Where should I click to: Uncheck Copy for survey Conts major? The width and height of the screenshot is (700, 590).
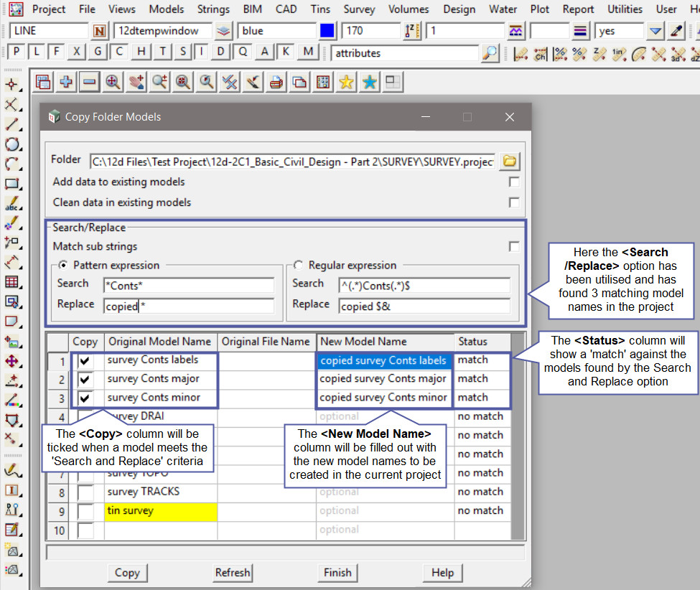click(85, 379)
